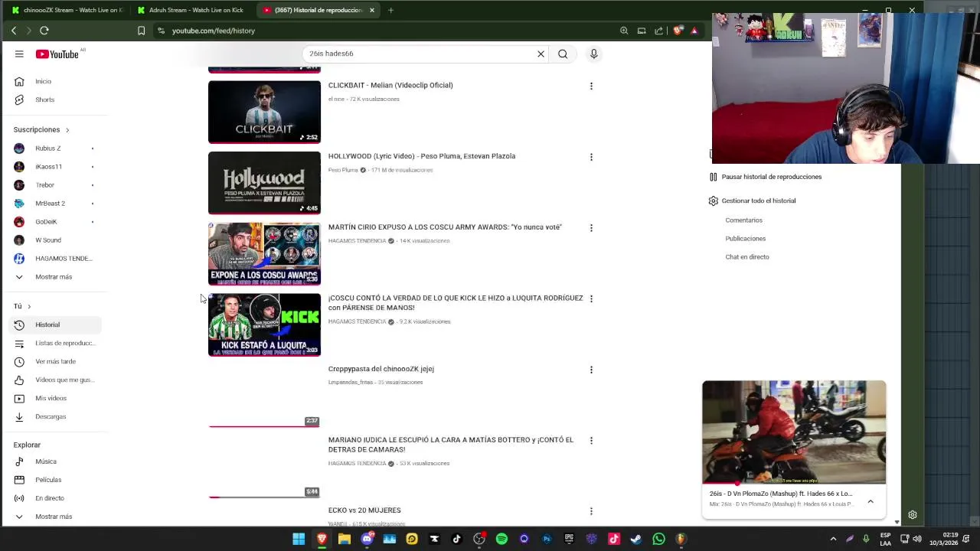Open options menu for HOLLYWOOD Lyric Video

click(x=591, y=157)
